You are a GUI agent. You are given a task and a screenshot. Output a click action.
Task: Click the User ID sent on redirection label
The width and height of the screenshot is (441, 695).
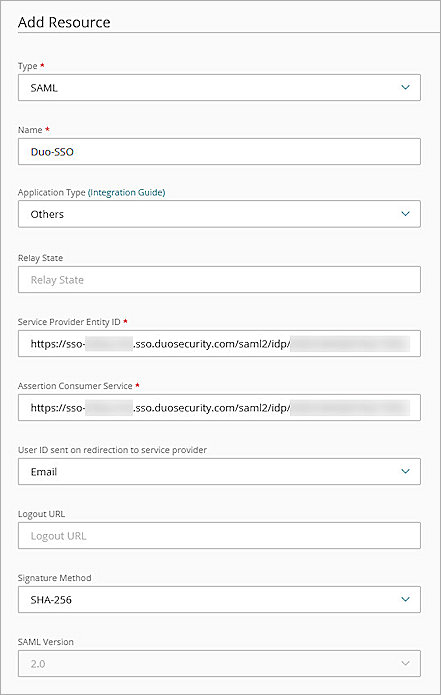coord(112,450)
